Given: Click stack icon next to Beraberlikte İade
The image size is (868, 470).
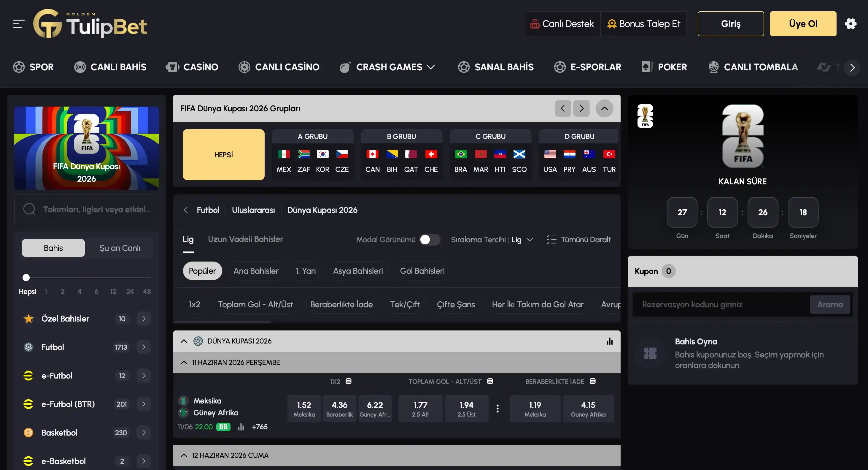Looking at the screenshot, I should (592, 381).
